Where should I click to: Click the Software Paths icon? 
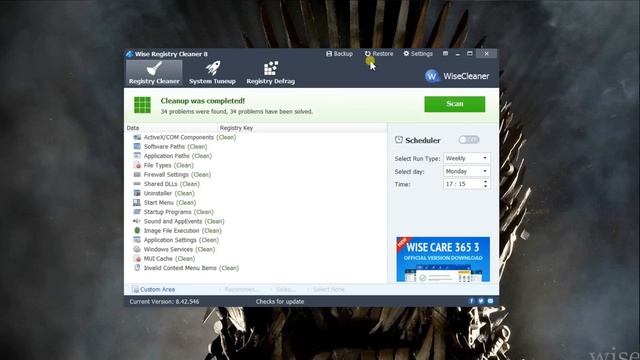click(137, 147)
